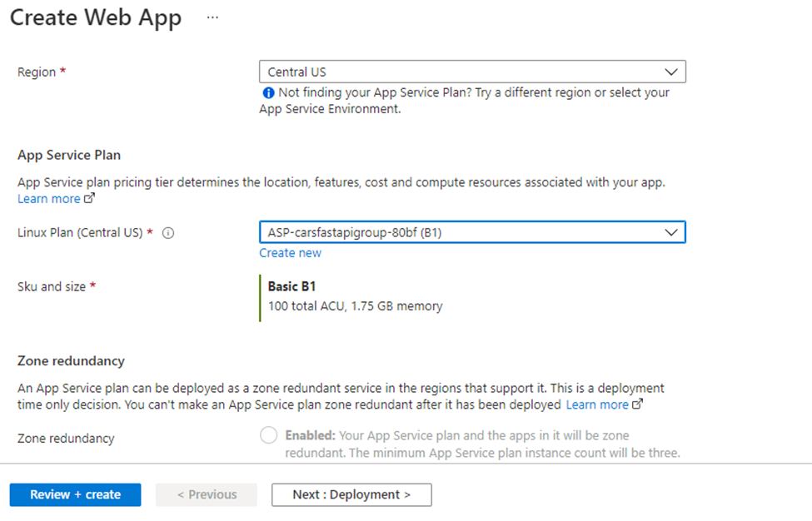Screen dimensions: 812x521
Task: Go to Next : Deployment tab step
Action: [351, 494]
